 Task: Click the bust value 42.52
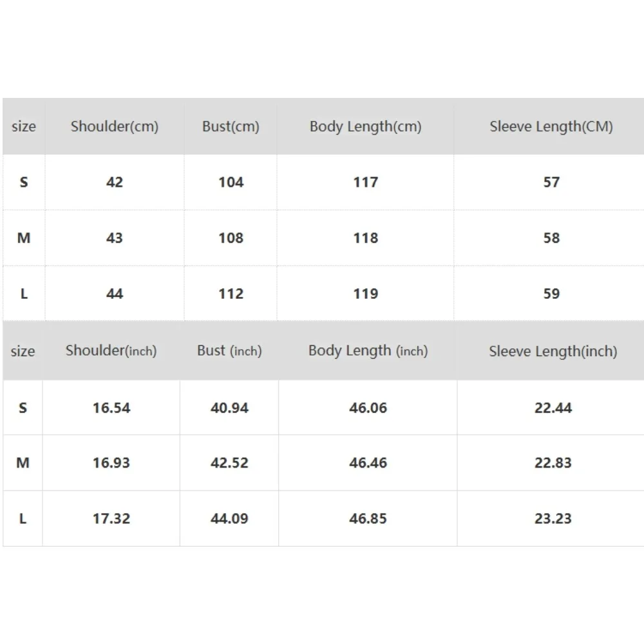tap(229, 463)
